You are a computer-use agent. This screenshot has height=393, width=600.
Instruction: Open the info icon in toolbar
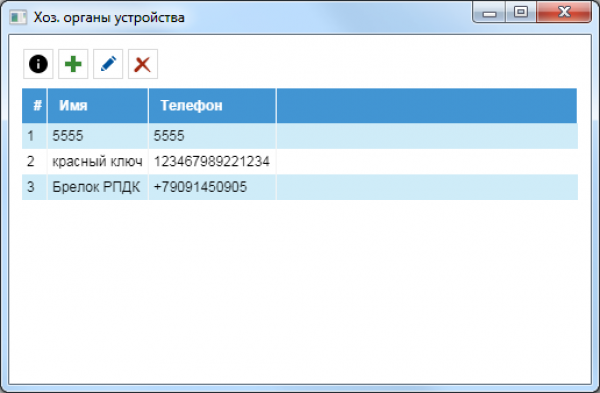tap(38, 64)
